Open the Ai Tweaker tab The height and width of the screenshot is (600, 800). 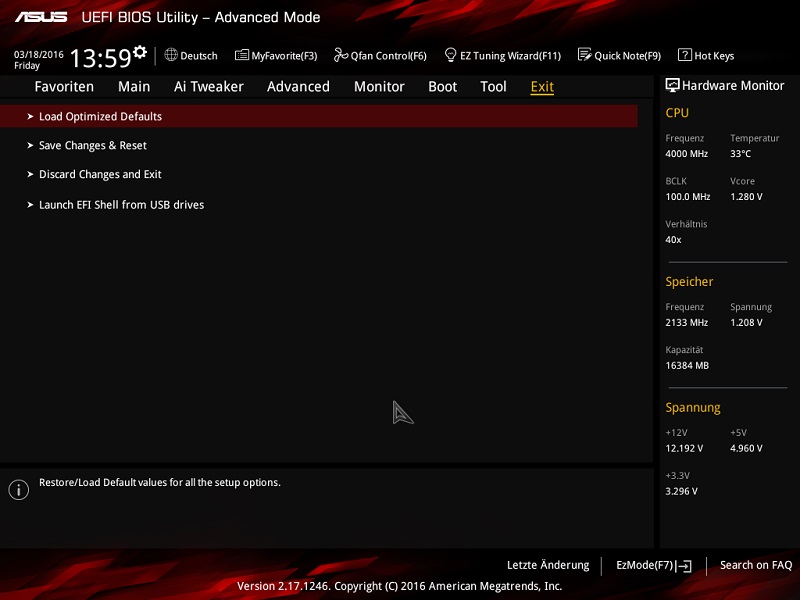(209, 87)
